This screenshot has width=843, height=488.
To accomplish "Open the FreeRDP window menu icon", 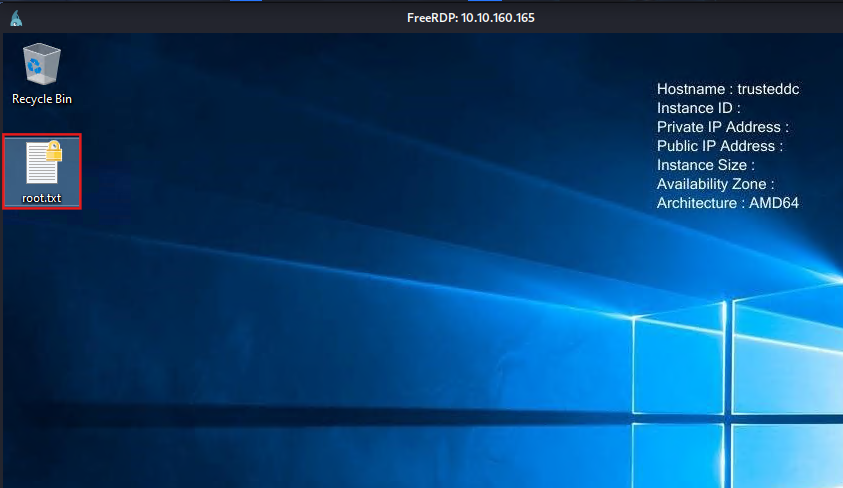I will pyautogui.click(x=16, y=18).
